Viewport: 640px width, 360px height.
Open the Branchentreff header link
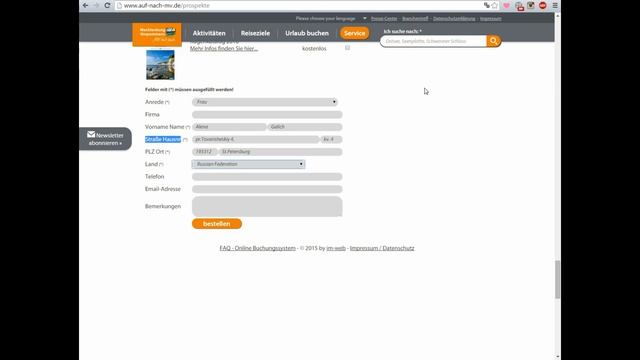pyautogui.click(x=415, y=18)
